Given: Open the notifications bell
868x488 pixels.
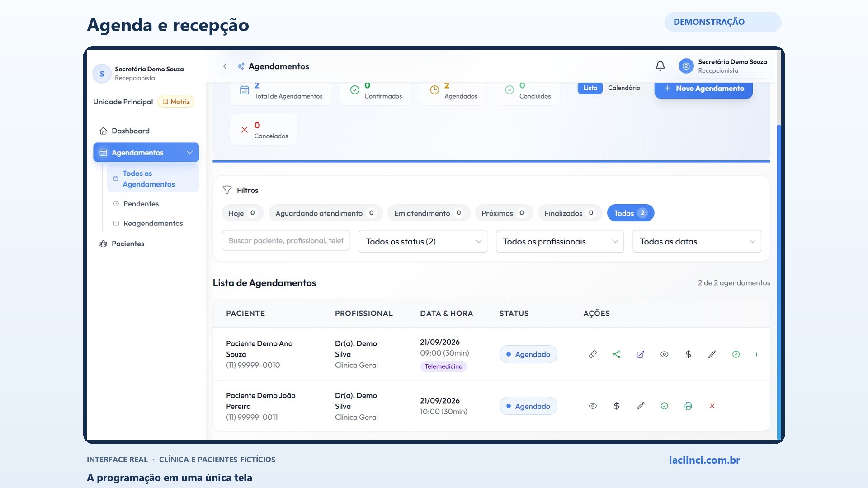Looking at the screenshot, I should point(660,66).
